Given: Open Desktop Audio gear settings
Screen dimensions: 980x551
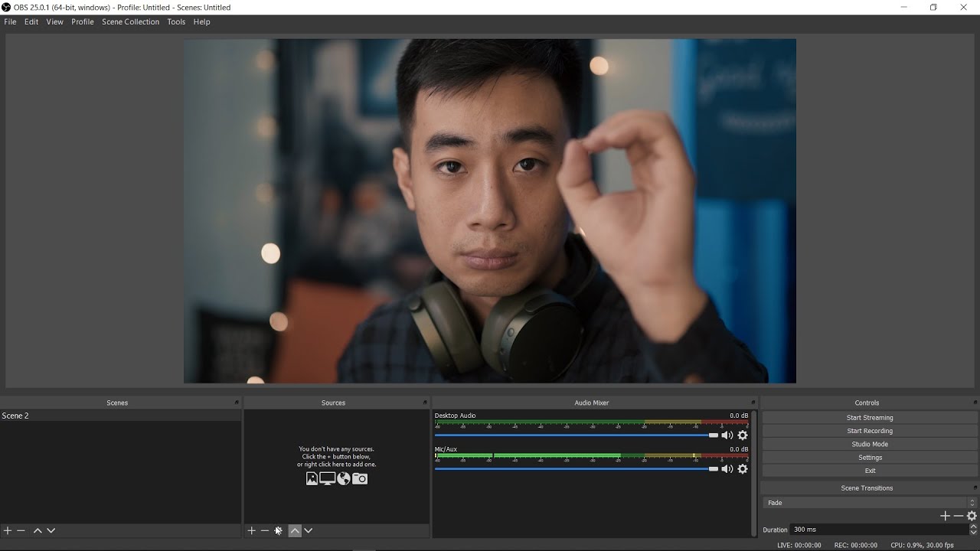Looking at the screenshot, I should 743,435.
